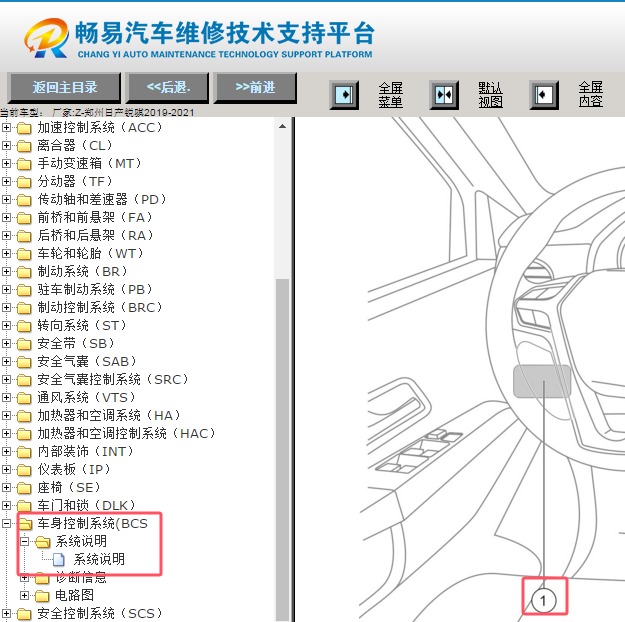
Task: Click the default view split icon
Action: click(x=444, y=95)
